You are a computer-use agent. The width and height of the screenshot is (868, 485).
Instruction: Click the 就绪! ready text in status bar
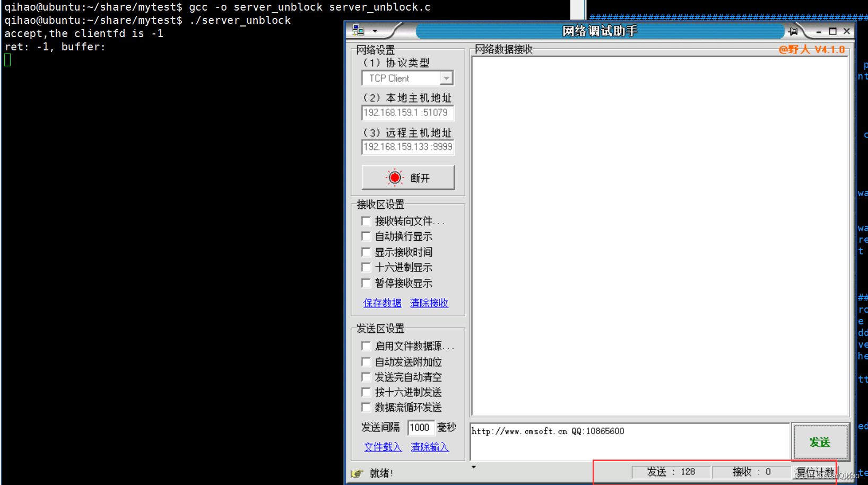[381, 473]
